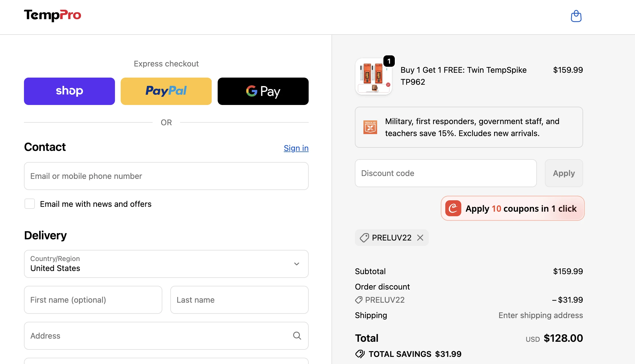This screenshot has height=364, width=635.
Task: Select the Last name field
Action: (239, 300)
